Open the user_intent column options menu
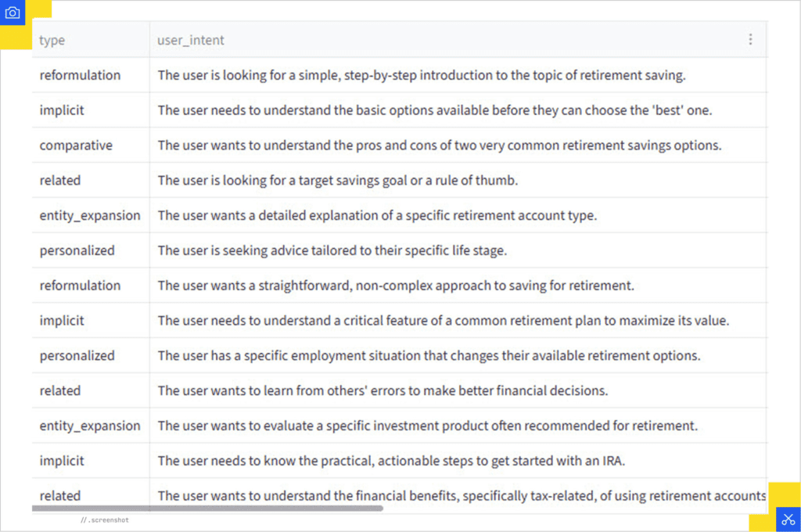The image size is (801, 532). (750, 40)
